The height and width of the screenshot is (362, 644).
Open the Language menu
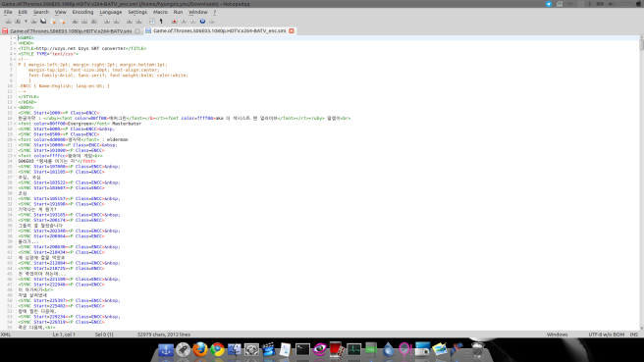point(111,13)
